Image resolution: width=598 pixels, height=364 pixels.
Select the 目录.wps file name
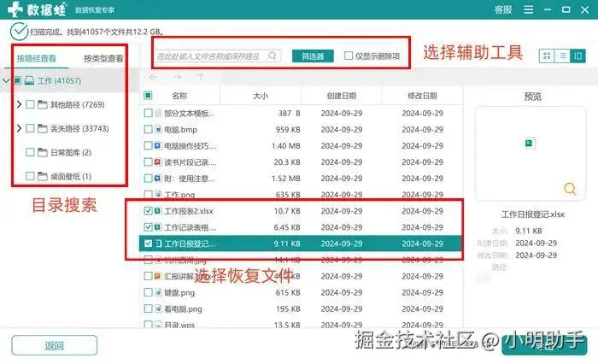(x=179, y=325)
